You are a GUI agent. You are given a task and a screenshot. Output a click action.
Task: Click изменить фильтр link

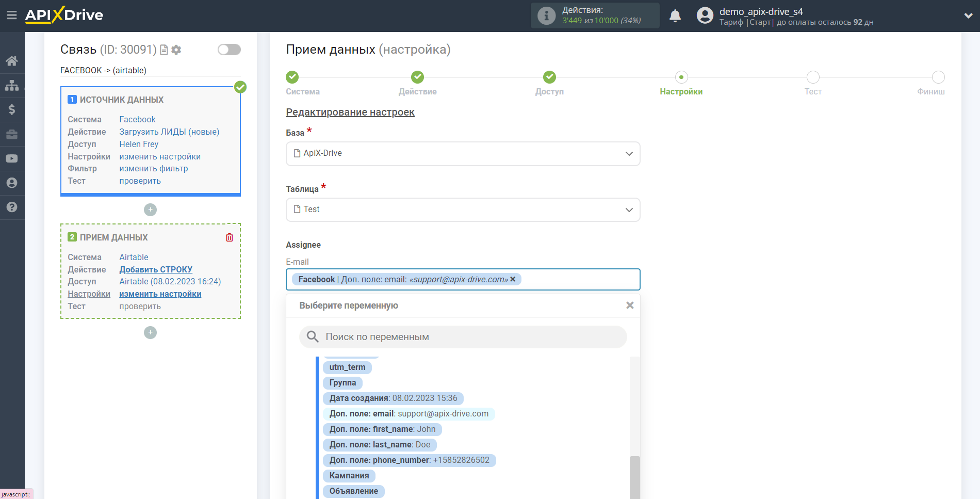[x=154, y=168]
